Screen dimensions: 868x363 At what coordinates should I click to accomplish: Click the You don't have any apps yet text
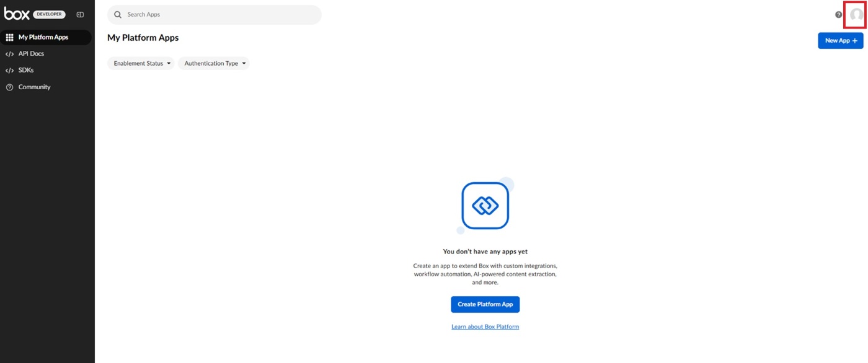[485, 251]
